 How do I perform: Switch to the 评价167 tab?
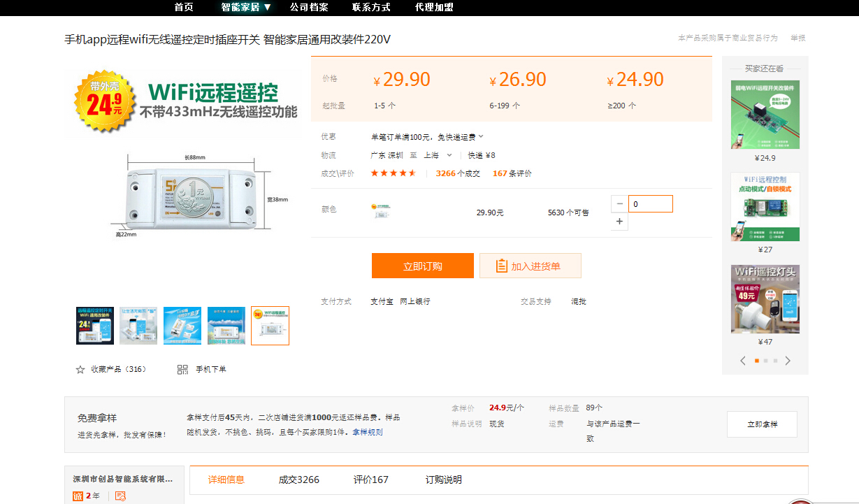click(x=370, y=480)
